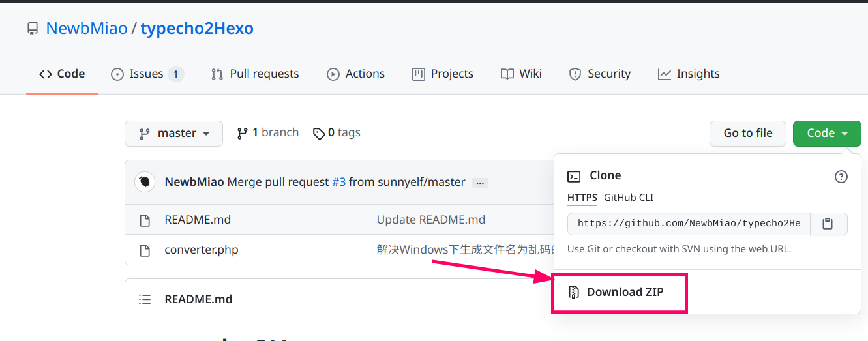Toggle the green Code dropdown button

pyautogui.click(x=827, y=134)
